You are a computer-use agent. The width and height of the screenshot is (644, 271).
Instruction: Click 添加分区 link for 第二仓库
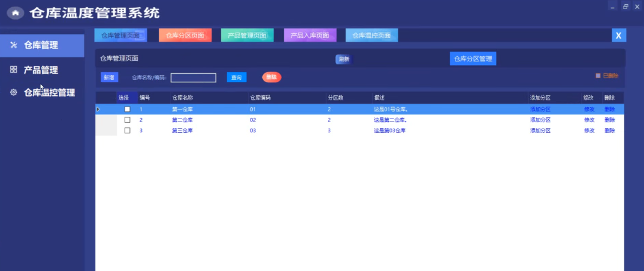pyautogui.click(x=540, y=120)
